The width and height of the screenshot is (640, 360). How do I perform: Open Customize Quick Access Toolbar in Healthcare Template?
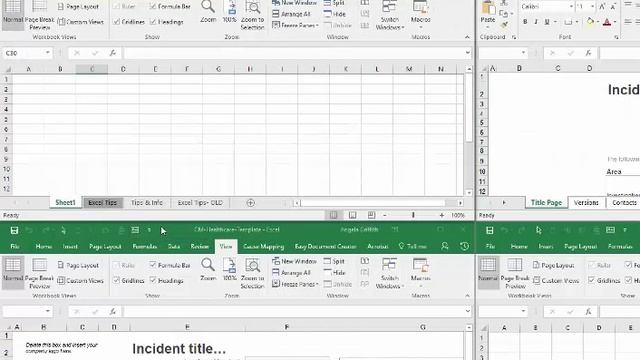pos(149,231)
